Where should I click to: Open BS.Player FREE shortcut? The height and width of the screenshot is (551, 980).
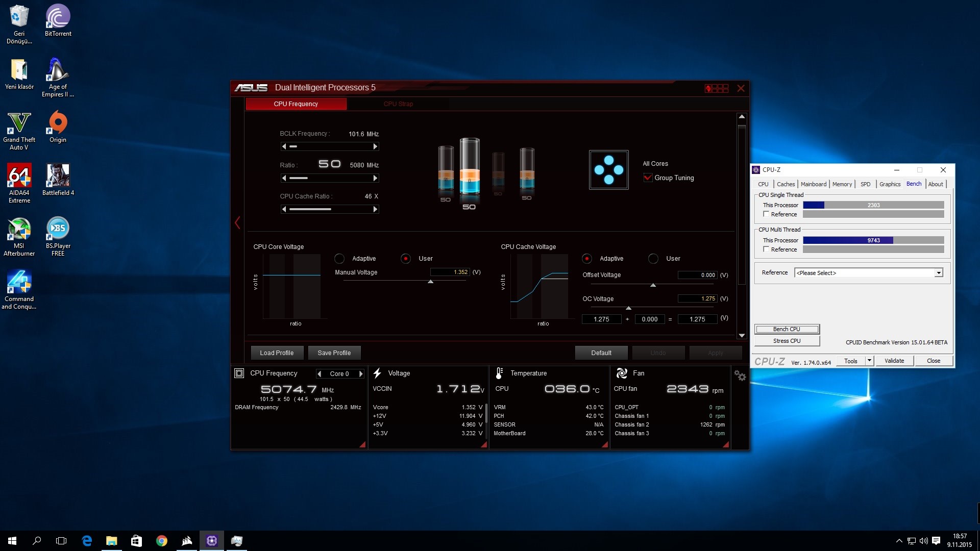58,237
